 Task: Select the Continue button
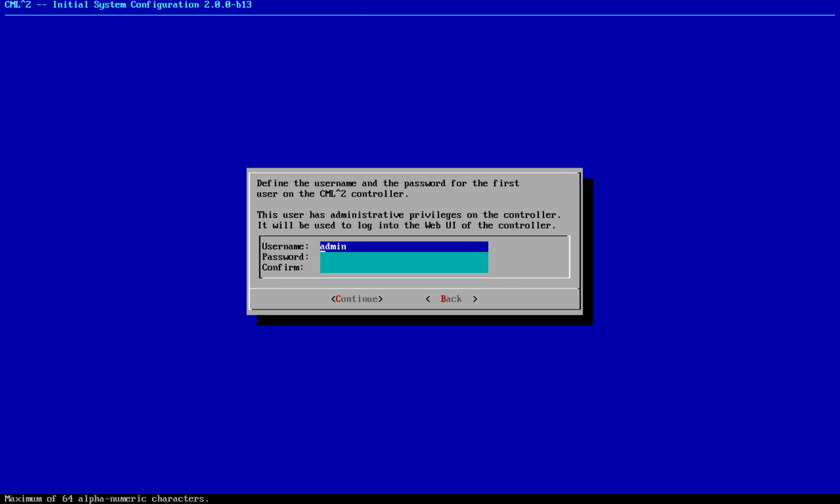tap(357, 299)
